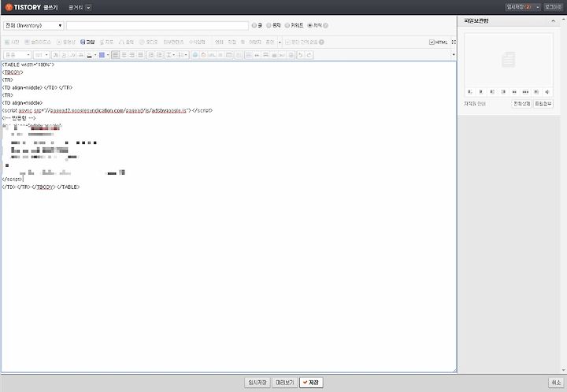Click the 임시저장 button at bottom
This screenshot has width=567, height=392.
click(257, 383)
